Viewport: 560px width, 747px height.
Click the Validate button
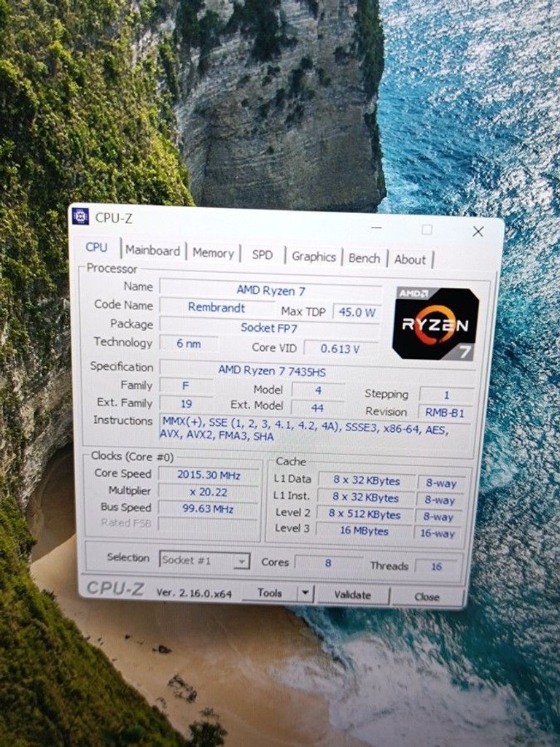352,595
